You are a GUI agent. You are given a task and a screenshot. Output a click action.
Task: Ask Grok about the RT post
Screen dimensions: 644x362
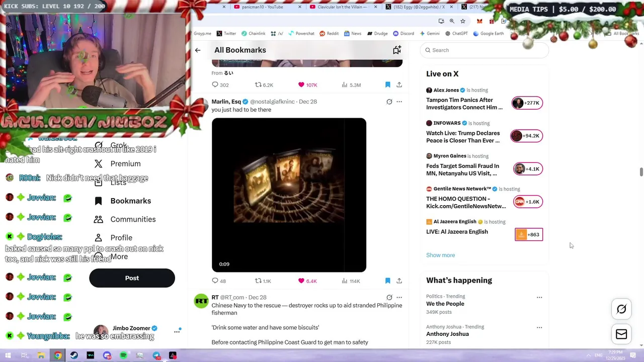point(389,298)
